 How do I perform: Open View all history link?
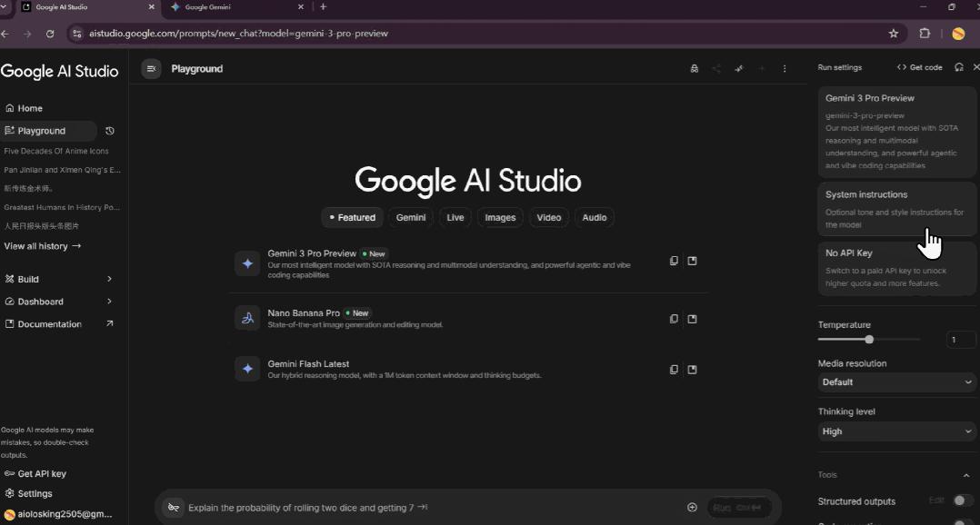(x=43, y=246)
